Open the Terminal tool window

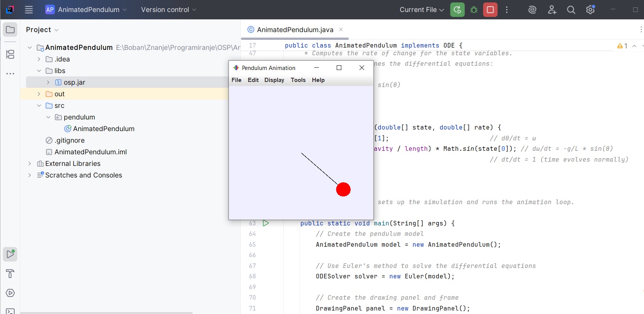coord(10,311)
